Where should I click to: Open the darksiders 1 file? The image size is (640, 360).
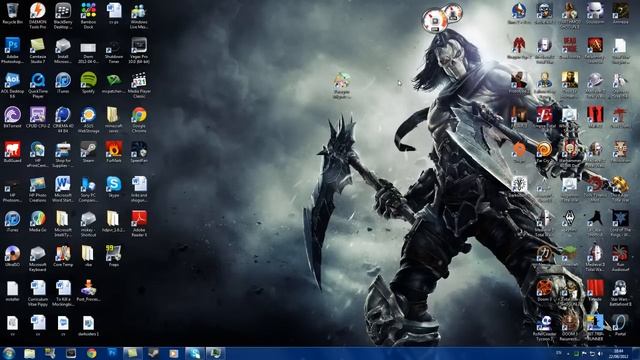(88, 325)
